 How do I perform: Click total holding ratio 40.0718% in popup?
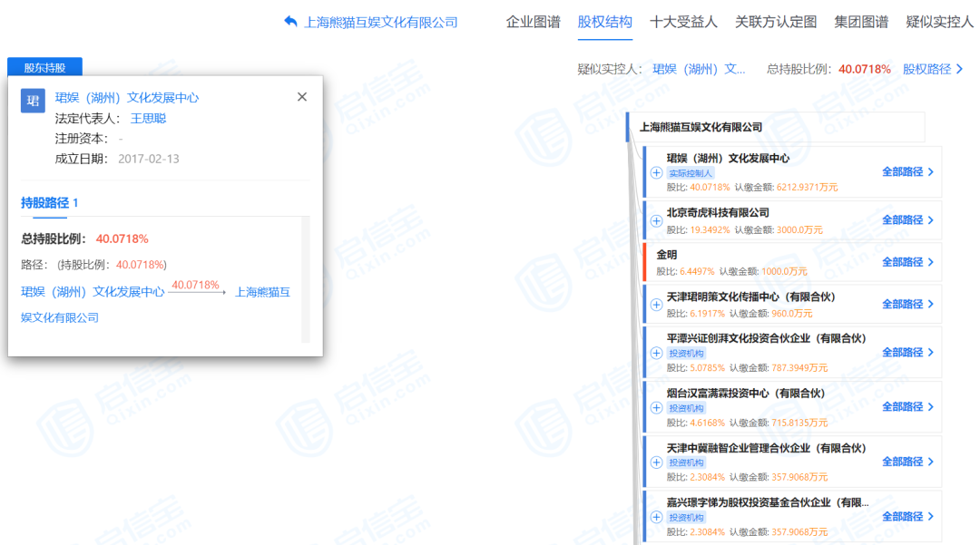click(x=122, y=238)
